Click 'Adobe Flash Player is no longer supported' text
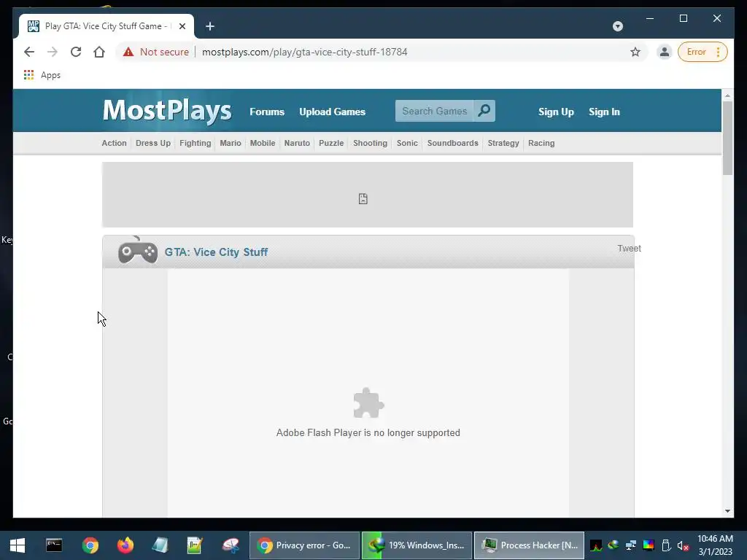The image size is (747, 560). pyautogui.click(x=368, y=432)
